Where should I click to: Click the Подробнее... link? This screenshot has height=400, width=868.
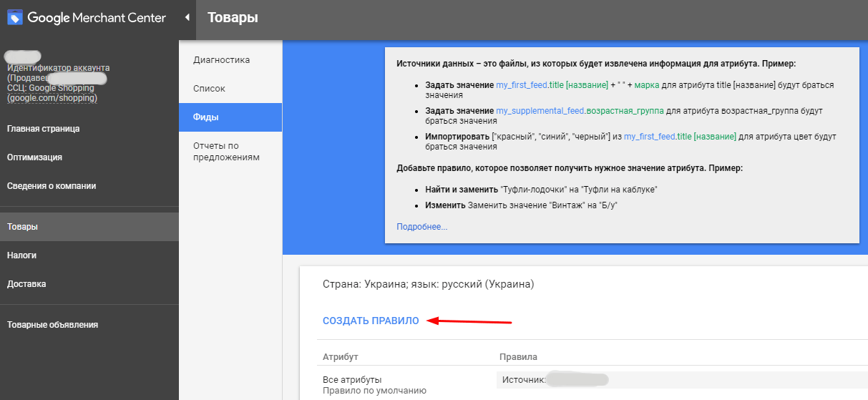pyautogui.click(x=421, y=227)
